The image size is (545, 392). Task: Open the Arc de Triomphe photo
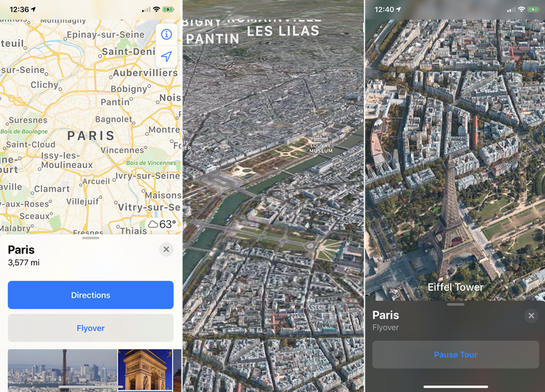[x=145, y=371]
